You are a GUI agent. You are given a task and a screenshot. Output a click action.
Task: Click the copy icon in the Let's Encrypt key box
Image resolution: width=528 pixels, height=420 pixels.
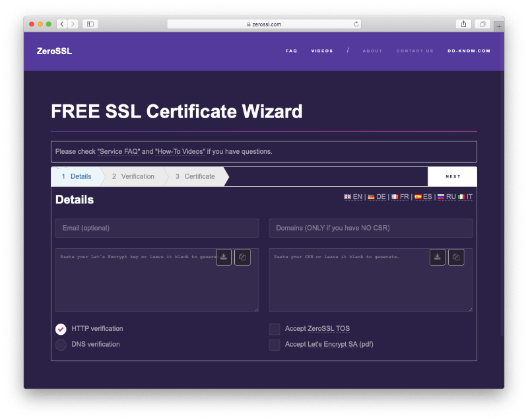coord(242,258)
